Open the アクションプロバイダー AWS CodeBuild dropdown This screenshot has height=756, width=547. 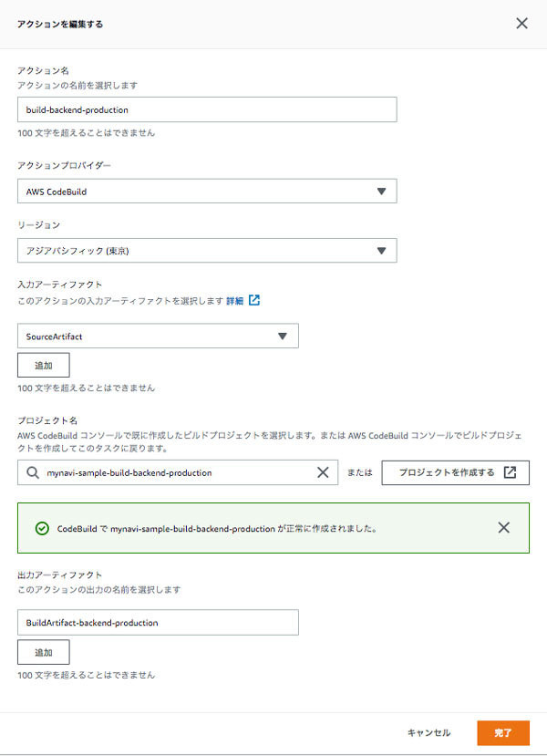[x=207, y=192]
